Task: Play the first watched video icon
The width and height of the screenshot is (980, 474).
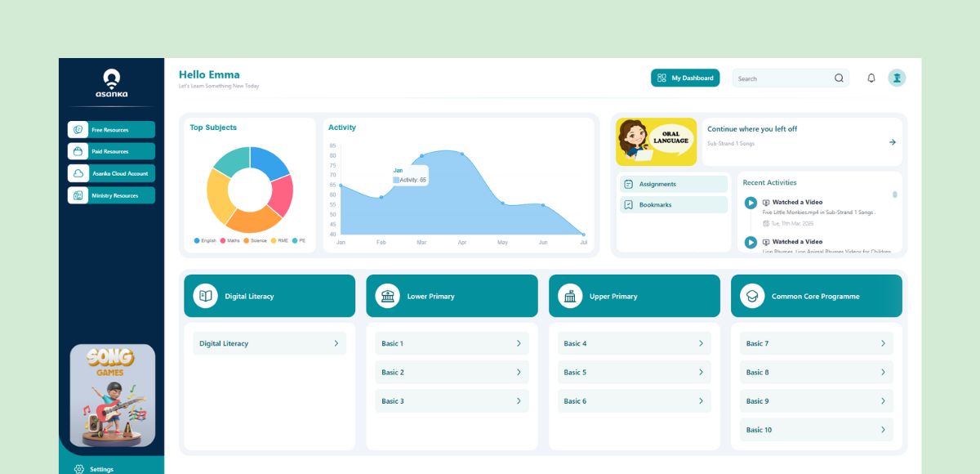Action: [x=751, y=203]
